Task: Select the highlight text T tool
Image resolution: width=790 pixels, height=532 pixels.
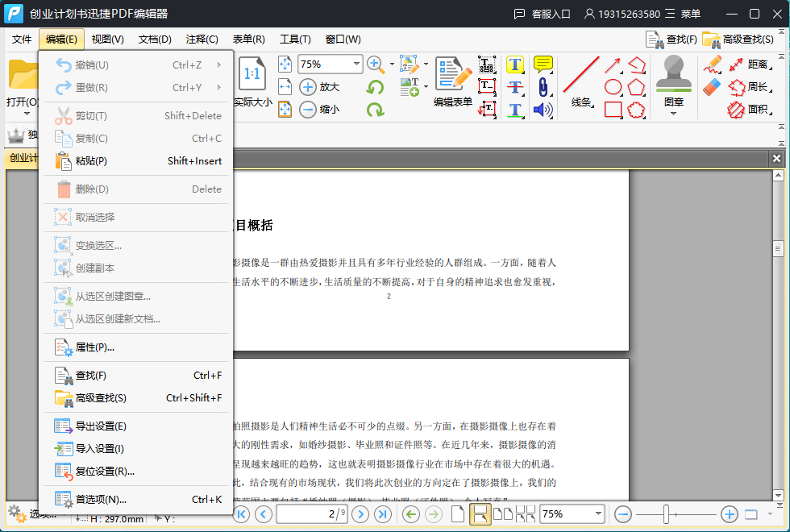Action: click(x=515, y=64)
